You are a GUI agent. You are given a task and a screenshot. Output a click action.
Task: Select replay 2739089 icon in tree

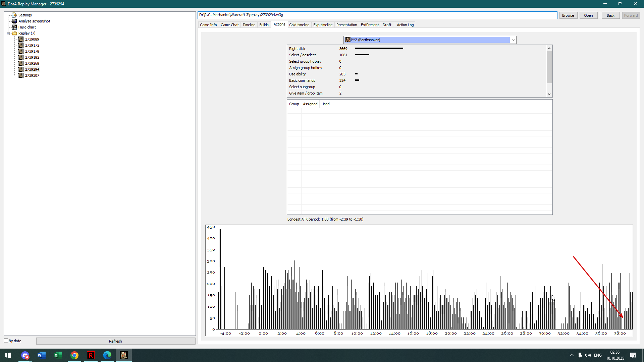point(21,39)
